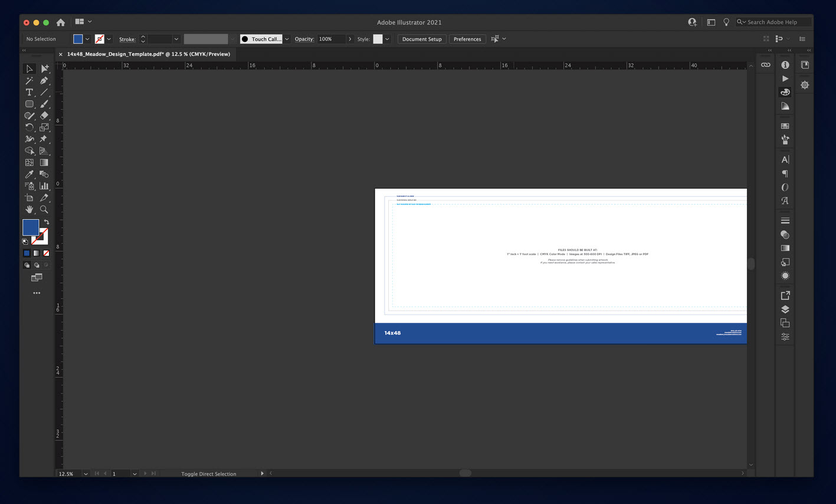
Task: Open the Edit Toolbar ellipsis
Action: point(37,293)
